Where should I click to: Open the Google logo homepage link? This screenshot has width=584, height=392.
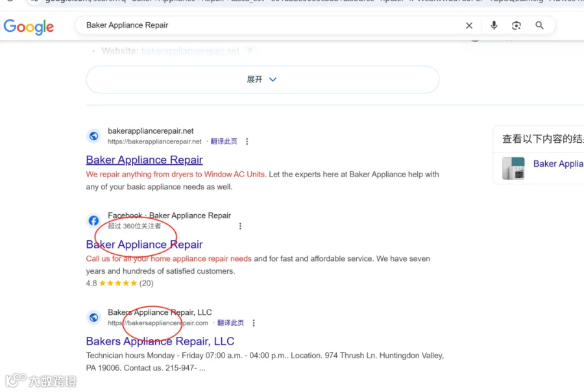(x=29, y=27)
